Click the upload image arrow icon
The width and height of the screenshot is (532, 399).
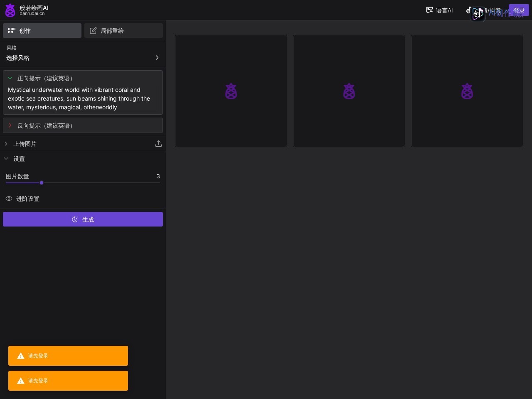(158, 144)
